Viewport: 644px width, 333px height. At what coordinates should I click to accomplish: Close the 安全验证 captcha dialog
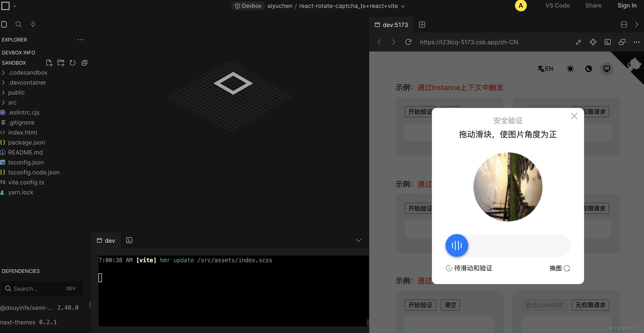[x=574, y=116]
